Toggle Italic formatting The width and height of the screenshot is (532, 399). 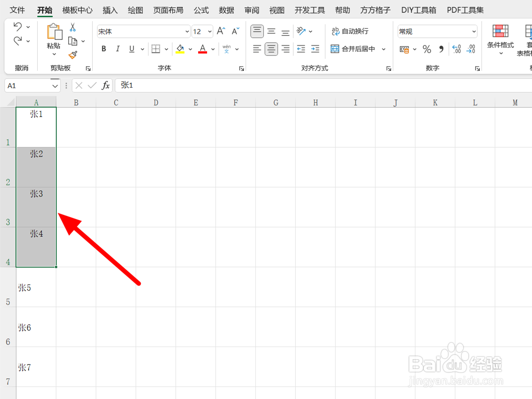point(117,49)
